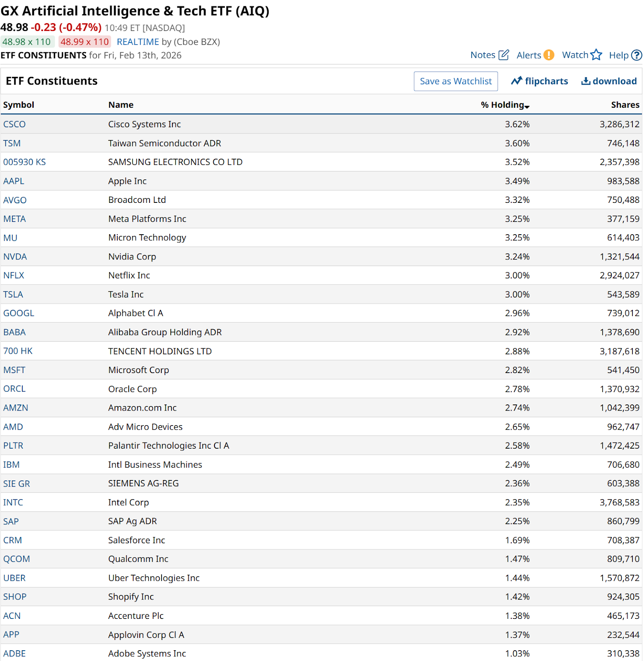Open the NVDA symbol link

tap(15, 257)
